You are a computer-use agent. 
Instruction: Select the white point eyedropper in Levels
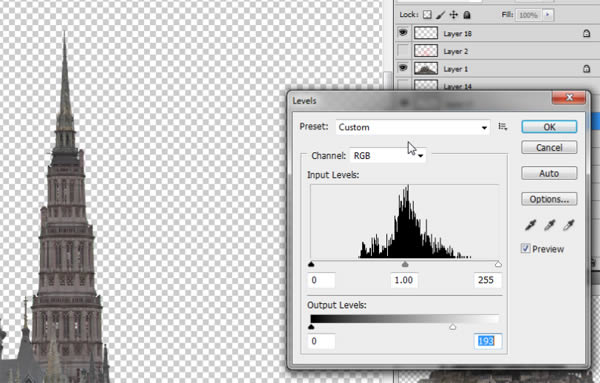point(569,225)
